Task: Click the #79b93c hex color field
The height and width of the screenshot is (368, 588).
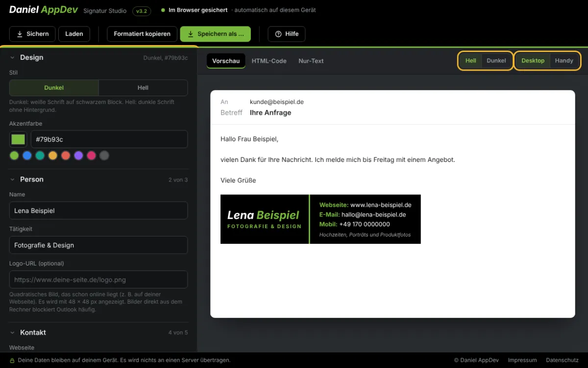Action: pyautogui.click(x=109, y=139)
